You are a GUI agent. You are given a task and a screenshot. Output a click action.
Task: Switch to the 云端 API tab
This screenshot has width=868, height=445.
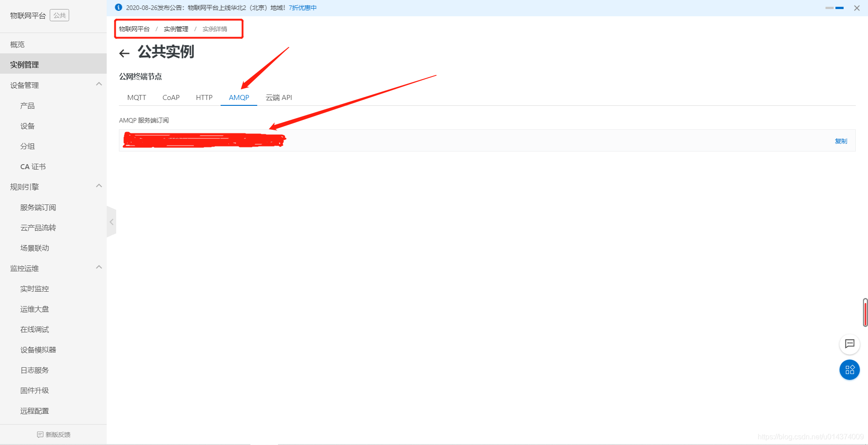pos(279,98)
